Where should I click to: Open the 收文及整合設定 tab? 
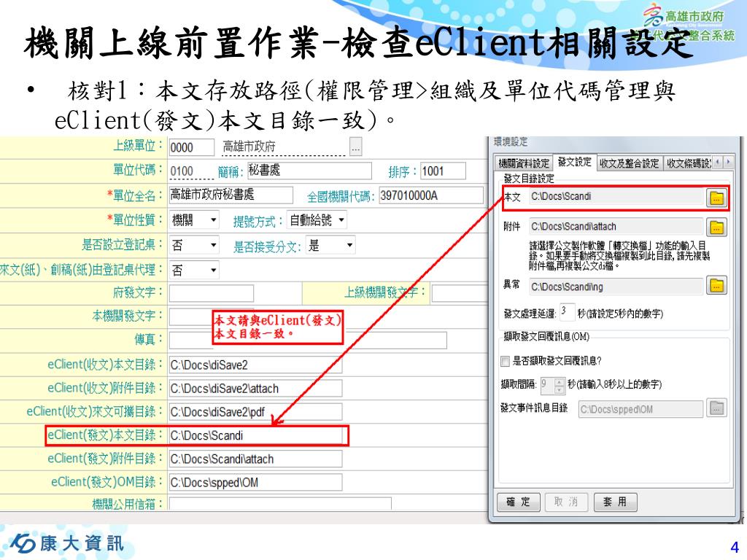point(629,163)
